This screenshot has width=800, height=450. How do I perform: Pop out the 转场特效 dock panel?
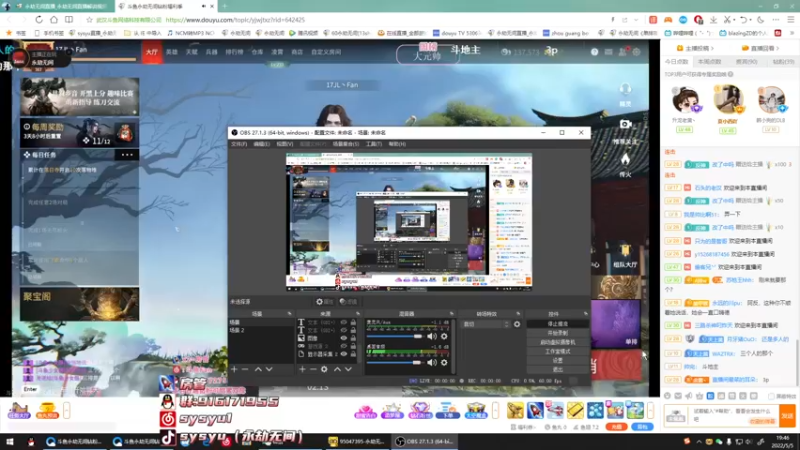[x=518, y=314]
